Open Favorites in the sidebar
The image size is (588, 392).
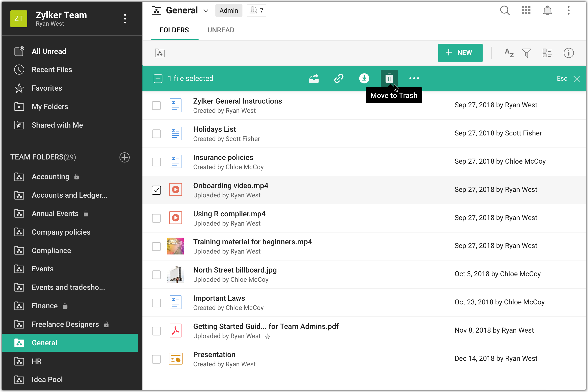tap(47, 88)
